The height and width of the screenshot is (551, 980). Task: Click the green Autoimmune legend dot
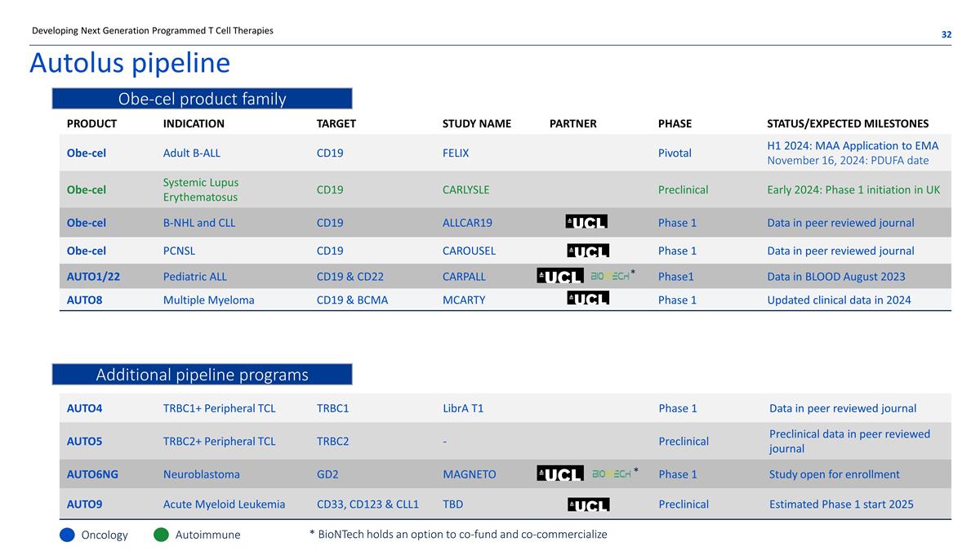pyautogui.click(x=162, y=535)
